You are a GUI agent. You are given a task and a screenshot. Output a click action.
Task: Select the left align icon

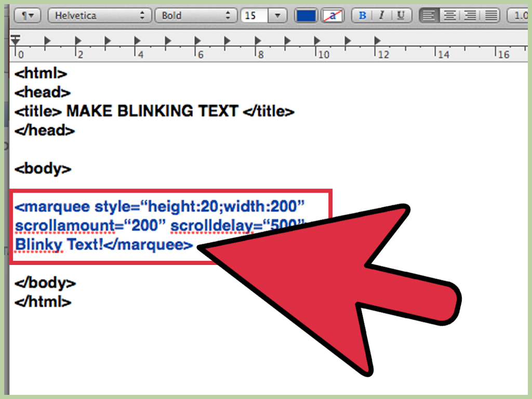pos(429,15)
